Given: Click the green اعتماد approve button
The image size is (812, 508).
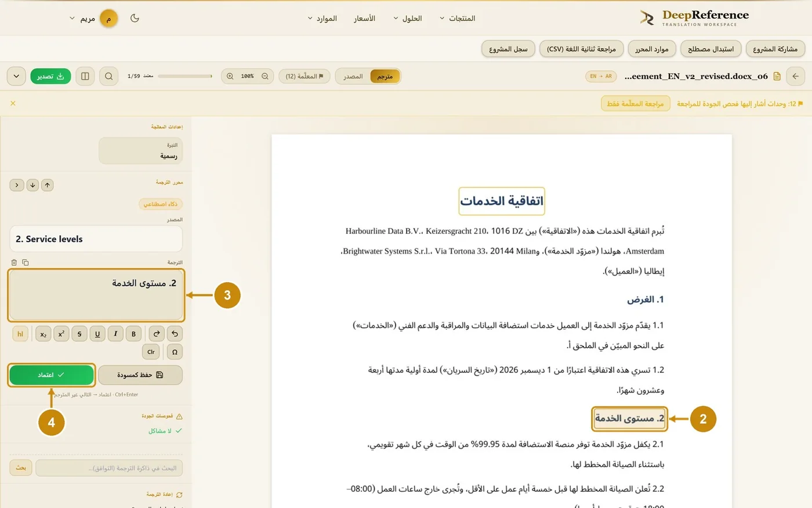Looking at the screenshot, I should [52, 375].
